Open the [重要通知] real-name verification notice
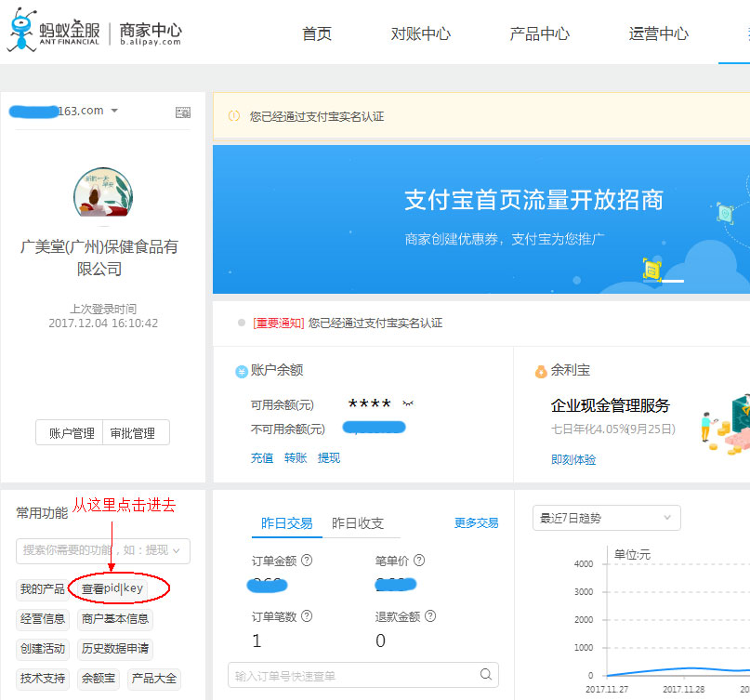This screenshot has width=750, height=700. (348, 323)
